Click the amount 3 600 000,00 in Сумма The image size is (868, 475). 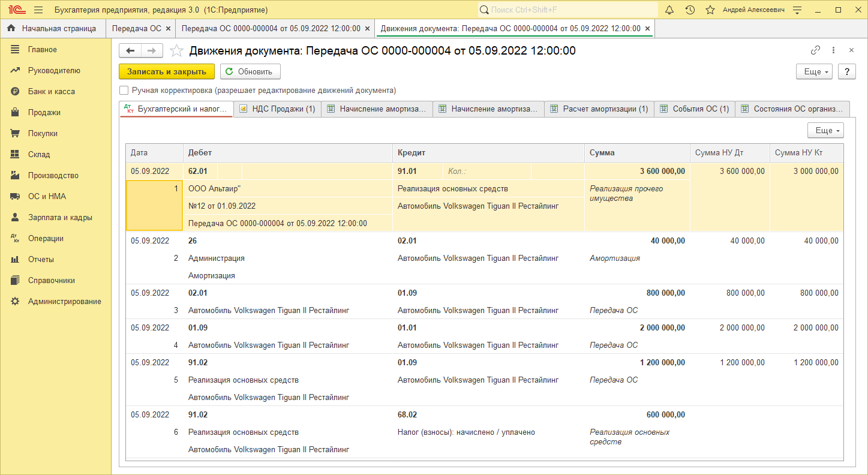[x=662, y=171]
